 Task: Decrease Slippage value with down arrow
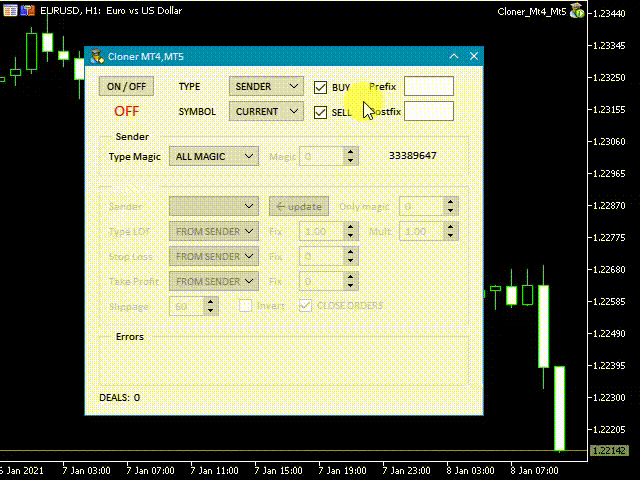(210, 311)
